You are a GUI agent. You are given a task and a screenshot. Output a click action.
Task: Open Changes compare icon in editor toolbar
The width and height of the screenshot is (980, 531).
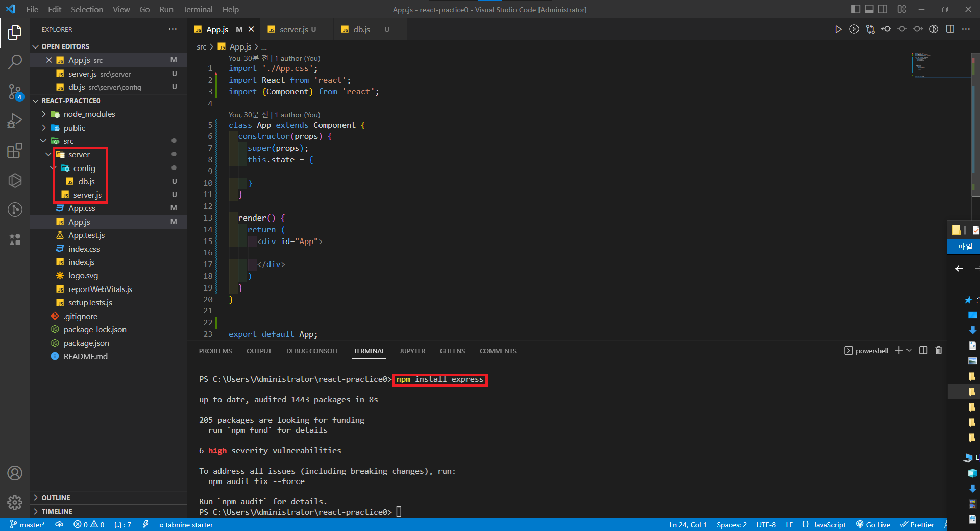tap(870, 29)
